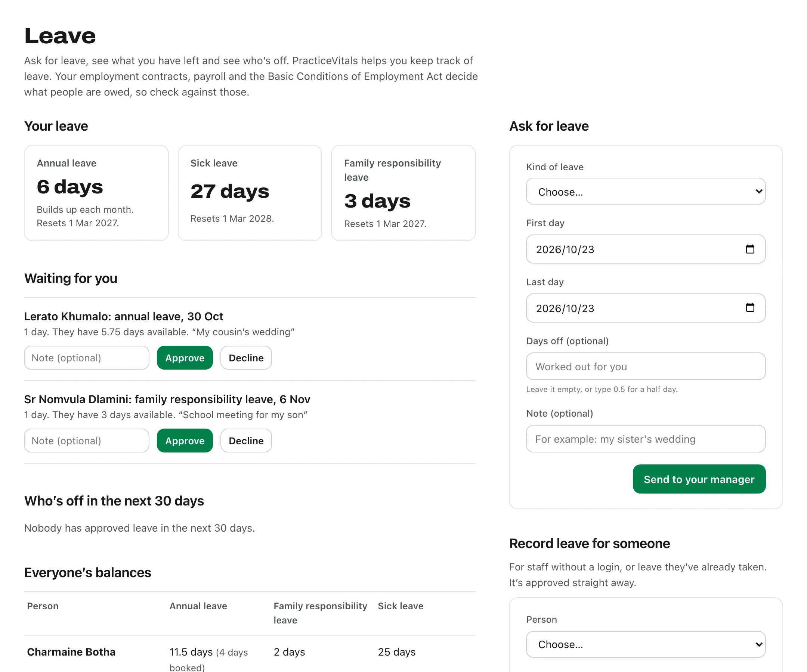Open the Person dropdown under Record leave
The image size is (807, 672).
pyautogui.click(x=646, y=644)
